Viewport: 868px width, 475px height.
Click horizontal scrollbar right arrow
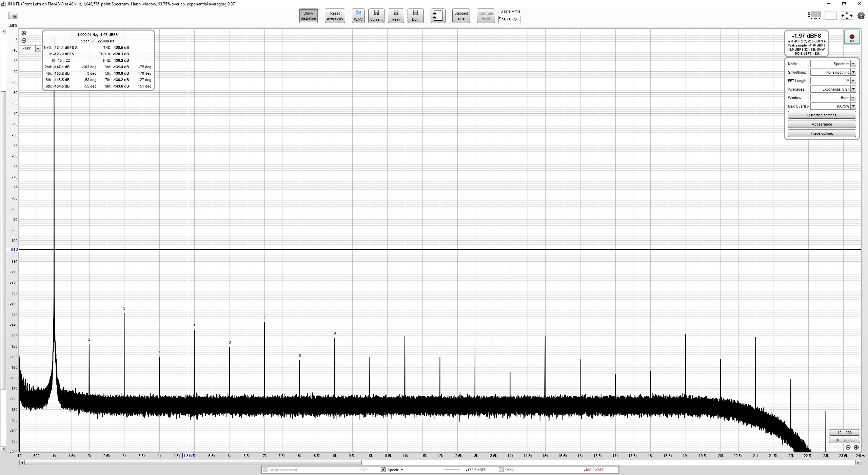click(858, 462)
